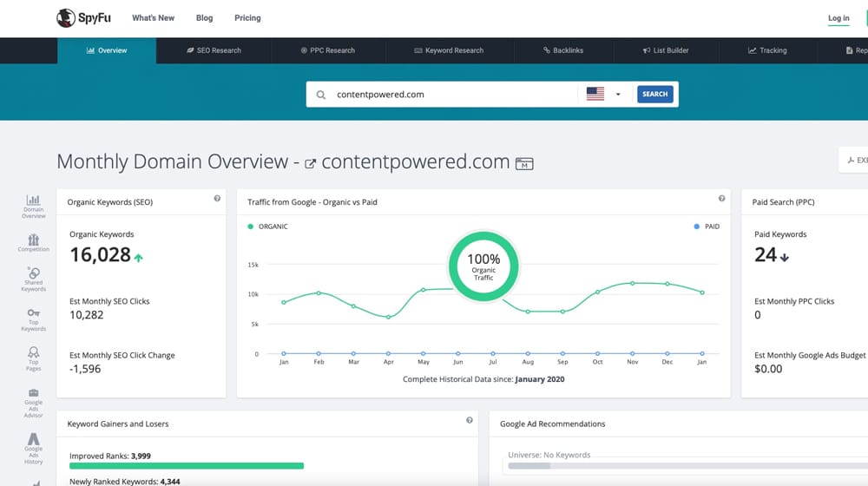Image resolution: width=868 pixels, height=486 pixels.
Task: Open the PPC Research tab
Action: [328, 50]
